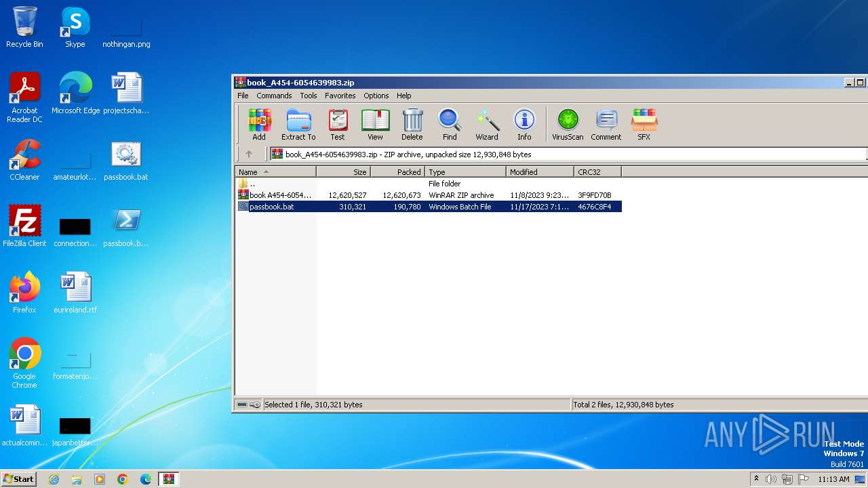Open the Windows Start menu
The height and width of the screenshot is (488, 868).
[x=19, y=479]
